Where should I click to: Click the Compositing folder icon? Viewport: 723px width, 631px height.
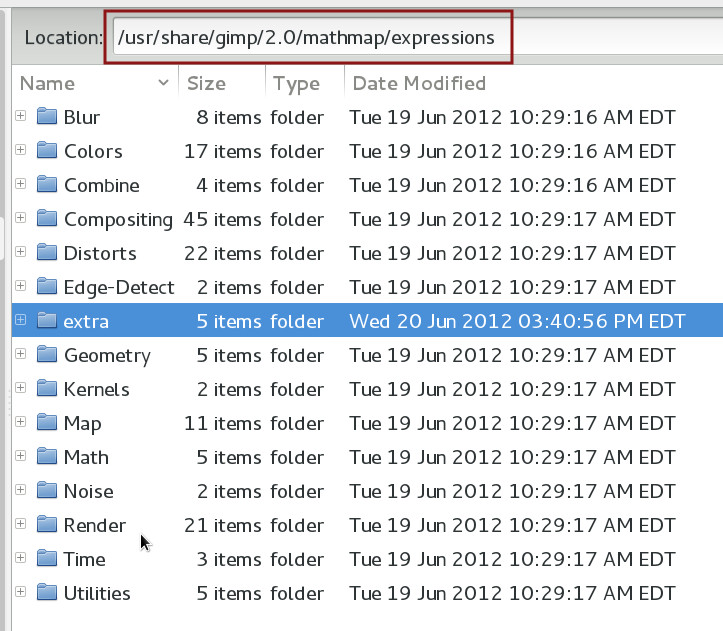point(47,218)
